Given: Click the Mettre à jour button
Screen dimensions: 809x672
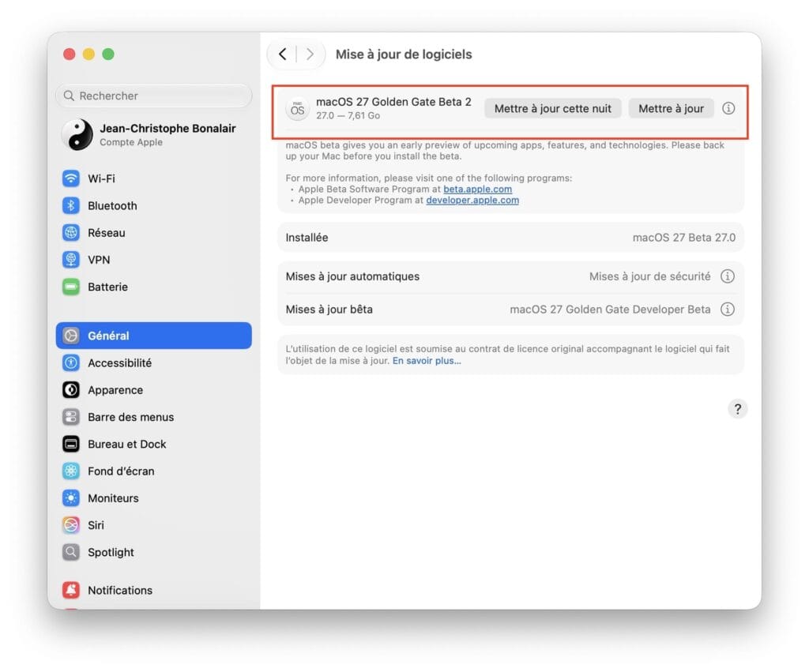Looking at the screenshot, I should click(x=671, y=108).
